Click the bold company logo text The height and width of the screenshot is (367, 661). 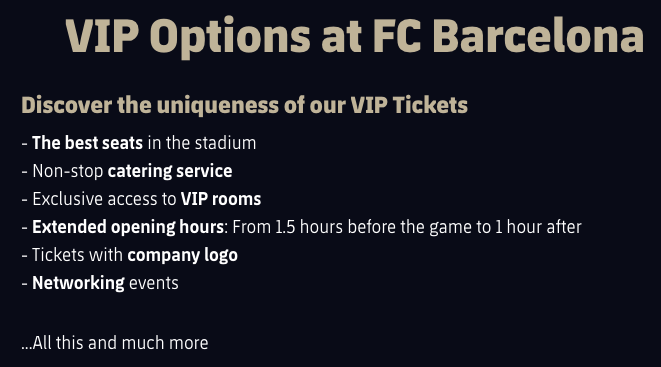tap(183, 255)
